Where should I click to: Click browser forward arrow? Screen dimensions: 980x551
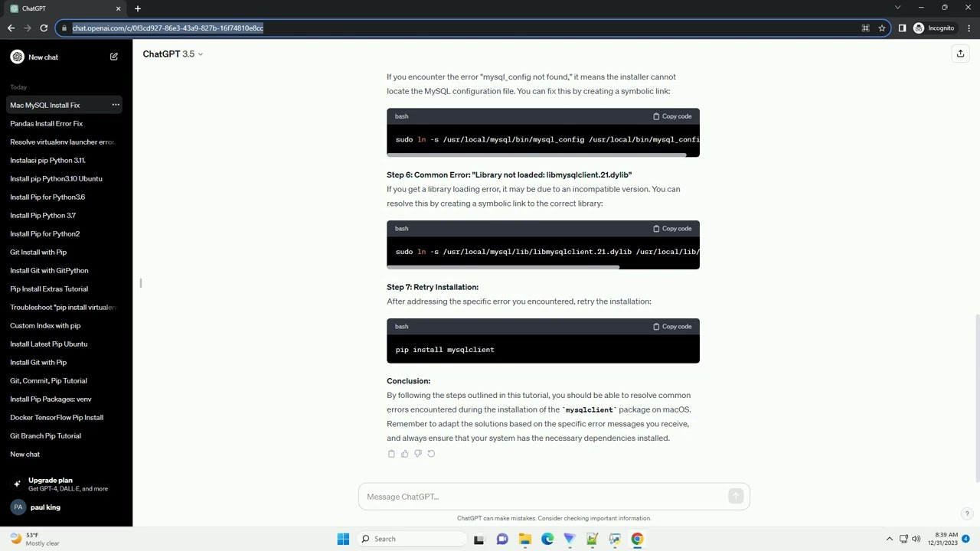[28, 28]
